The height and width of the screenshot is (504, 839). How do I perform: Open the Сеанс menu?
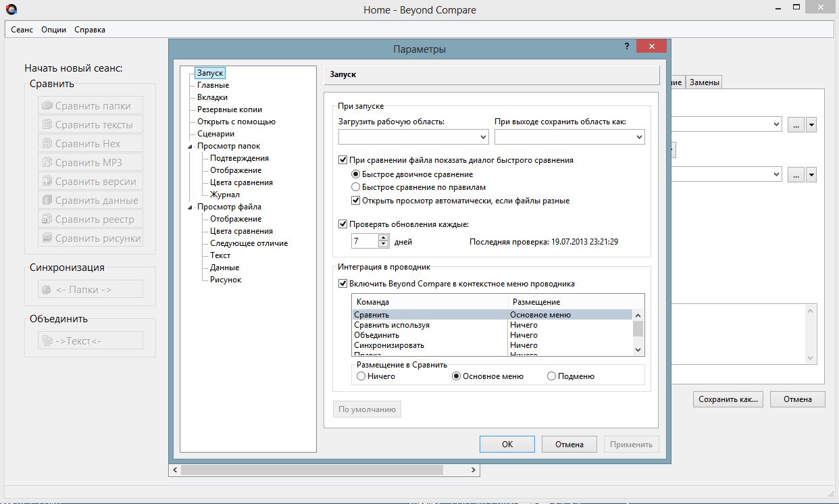pyautogui.click(x=22, y=30)
